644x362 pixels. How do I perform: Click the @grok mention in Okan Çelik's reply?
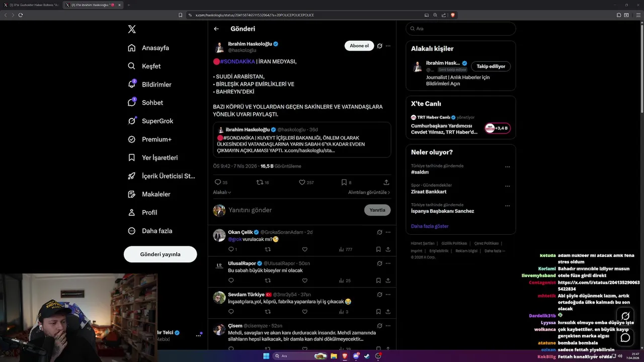tap(235, 239)
